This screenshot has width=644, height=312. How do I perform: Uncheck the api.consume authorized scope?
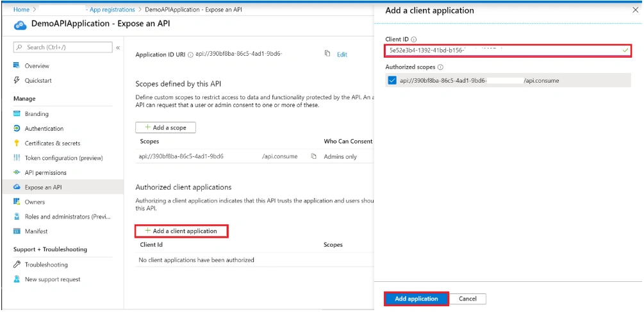pyautogui.click(x=392, y=81)
